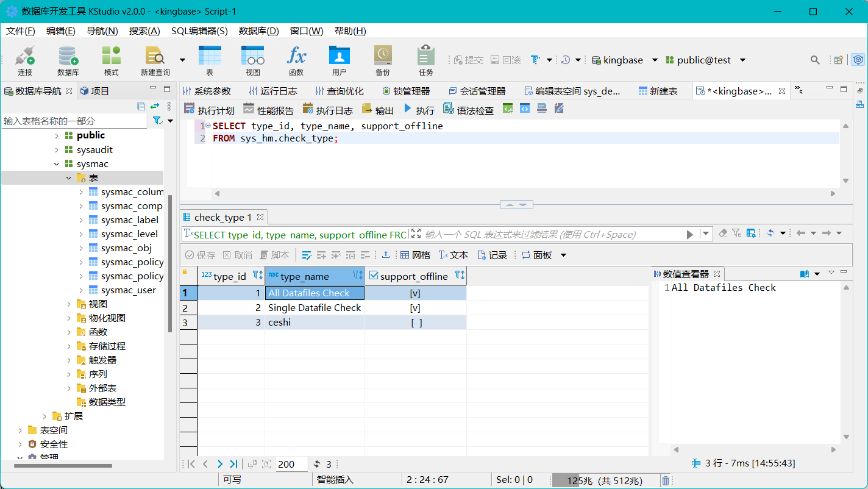Switch to the 会话管理器 tab
This screenshot has height=489, width=868.
pos(477,91)
